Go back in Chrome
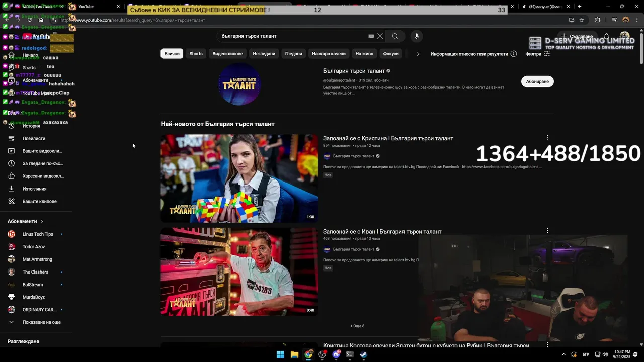Image resolution: width=644 pixels, height=362 pixels. (7, 20)
